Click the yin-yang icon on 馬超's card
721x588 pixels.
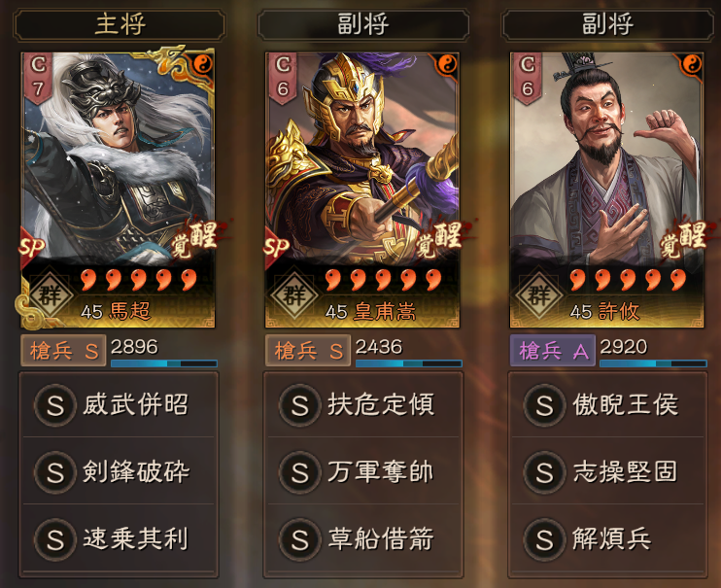coord(202,64)
